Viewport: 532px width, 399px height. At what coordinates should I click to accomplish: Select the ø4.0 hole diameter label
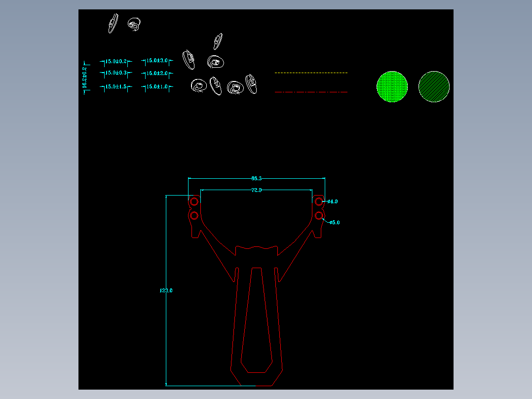pos(333,201)
